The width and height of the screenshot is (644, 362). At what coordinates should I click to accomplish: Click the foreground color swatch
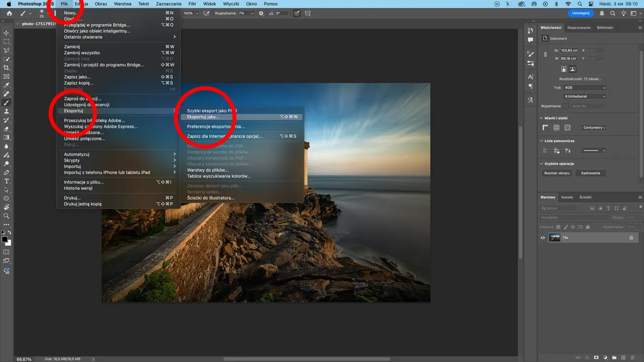pos(5,239)
